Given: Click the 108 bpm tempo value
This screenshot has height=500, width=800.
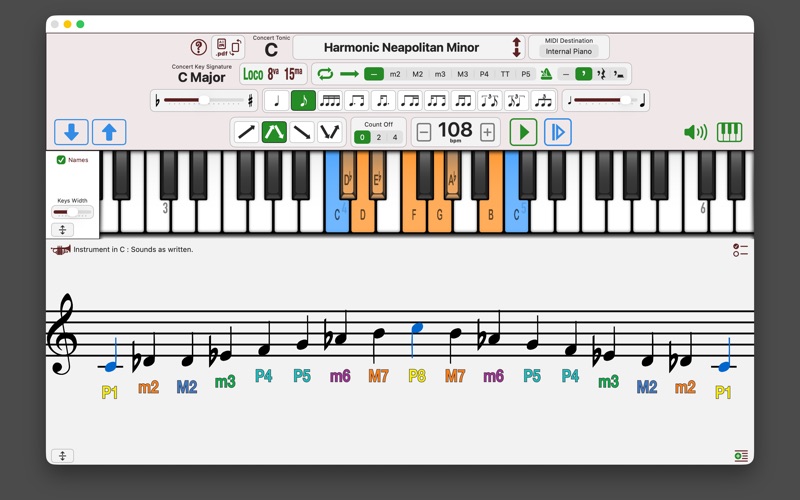Looking at the screenshot, I should [455, 130].
